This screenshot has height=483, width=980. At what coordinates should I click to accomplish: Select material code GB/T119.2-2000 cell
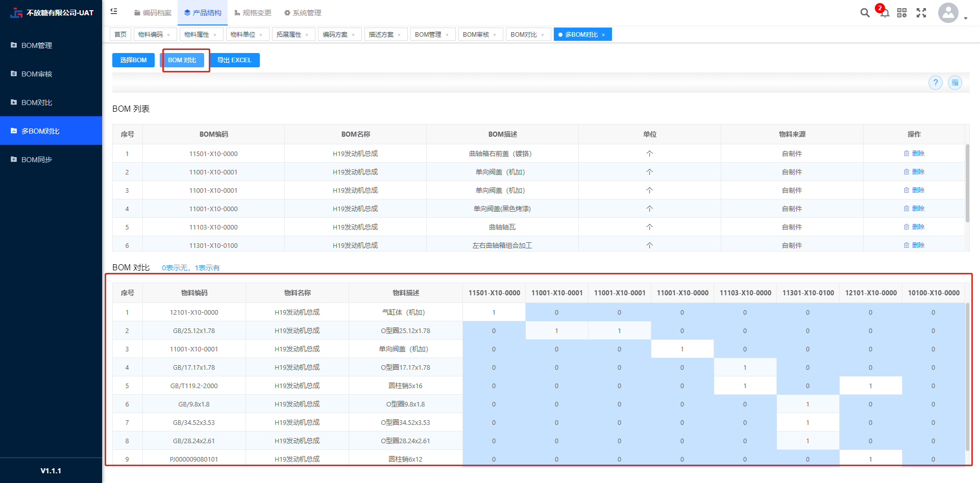pos(194,386)
